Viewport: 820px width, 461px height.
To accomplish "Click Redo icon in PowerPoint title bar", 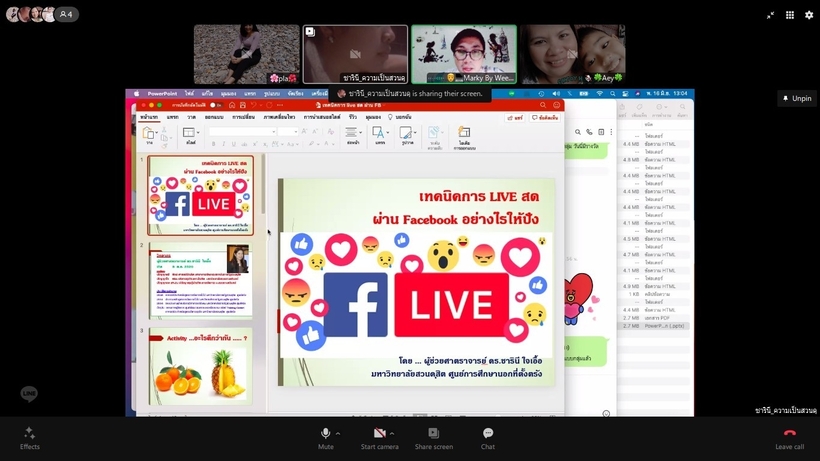I will pyautogui.click(x=269, y=105).
